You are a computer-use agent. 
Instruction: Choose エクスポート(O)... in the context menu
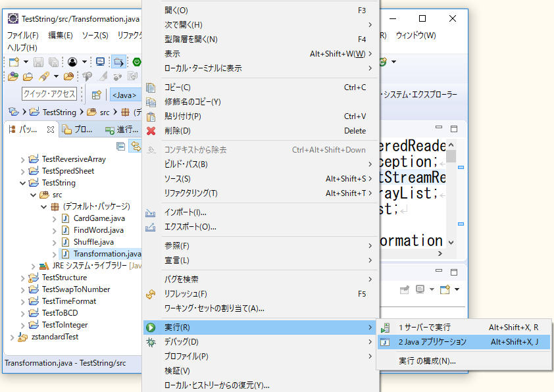[x=261, y=227]
